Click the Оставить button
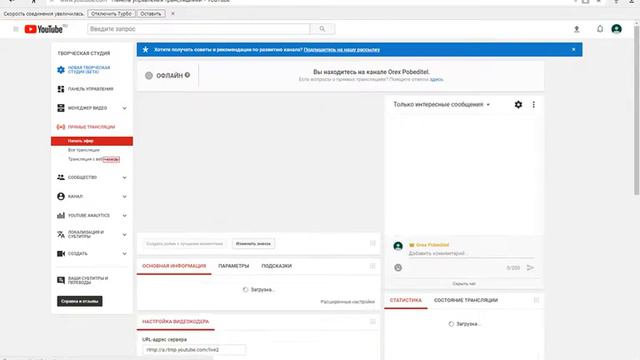 tap(151, 13)
